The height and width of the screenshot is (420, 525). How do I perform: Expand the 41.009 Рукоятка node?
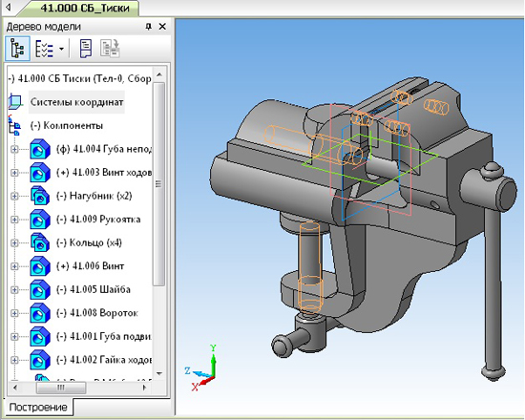pos(14,220)
